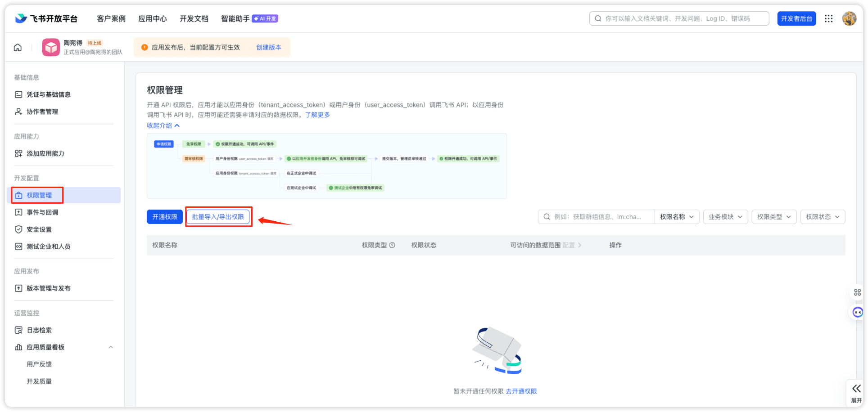Click the 开发者后台 button

796,18
